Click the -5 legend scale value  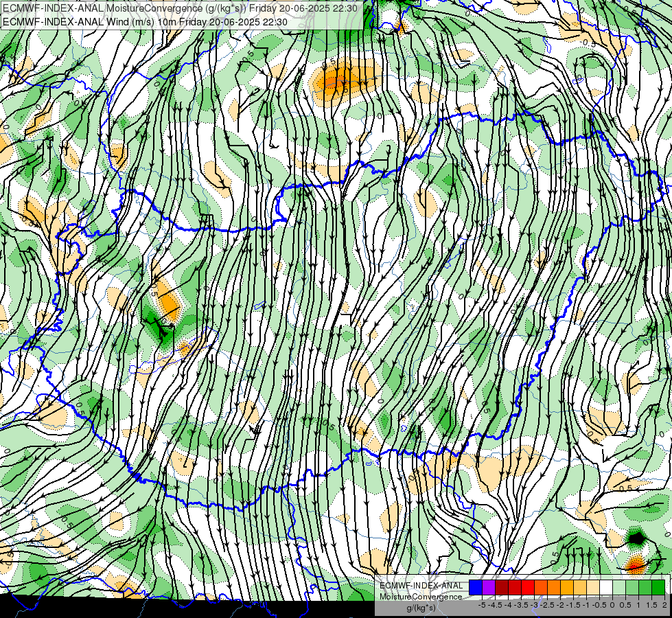482,605
